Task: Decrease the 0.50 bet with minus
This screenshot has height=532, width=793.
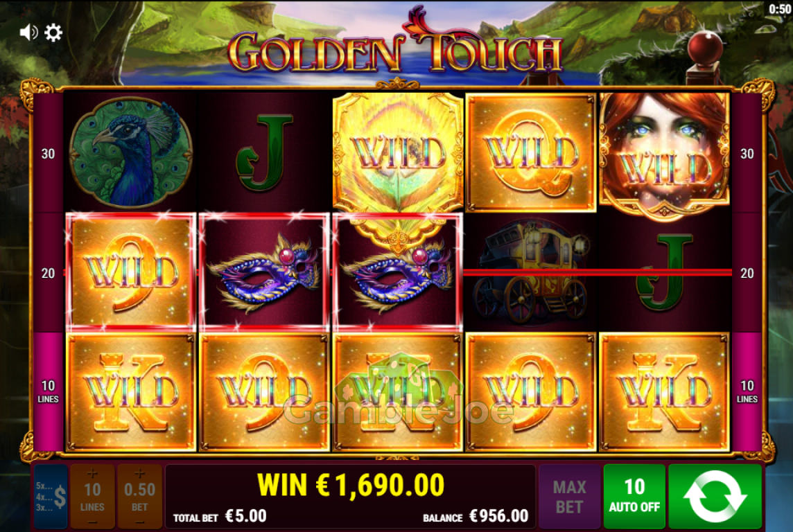Action: (139, 522)
